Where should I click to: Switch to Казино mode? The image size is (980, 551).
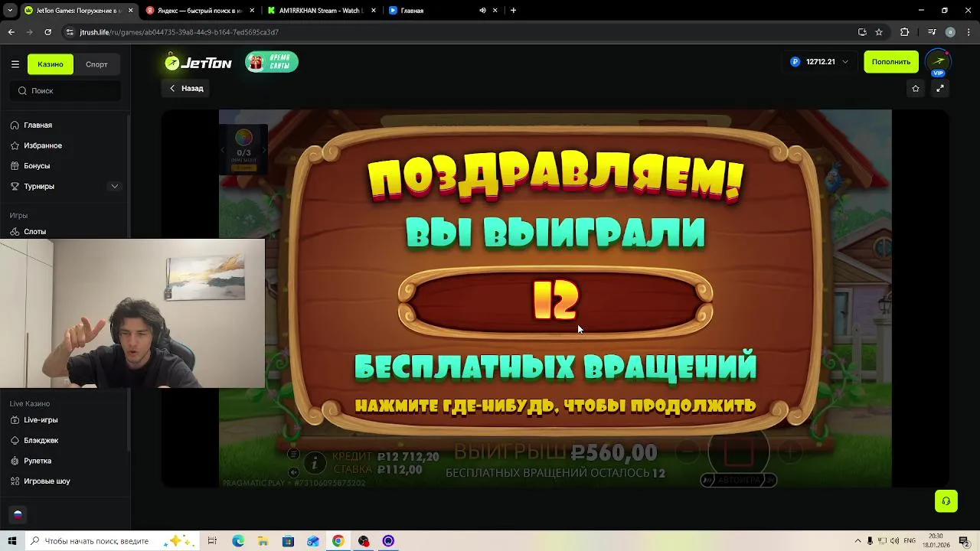coord(51,64)
